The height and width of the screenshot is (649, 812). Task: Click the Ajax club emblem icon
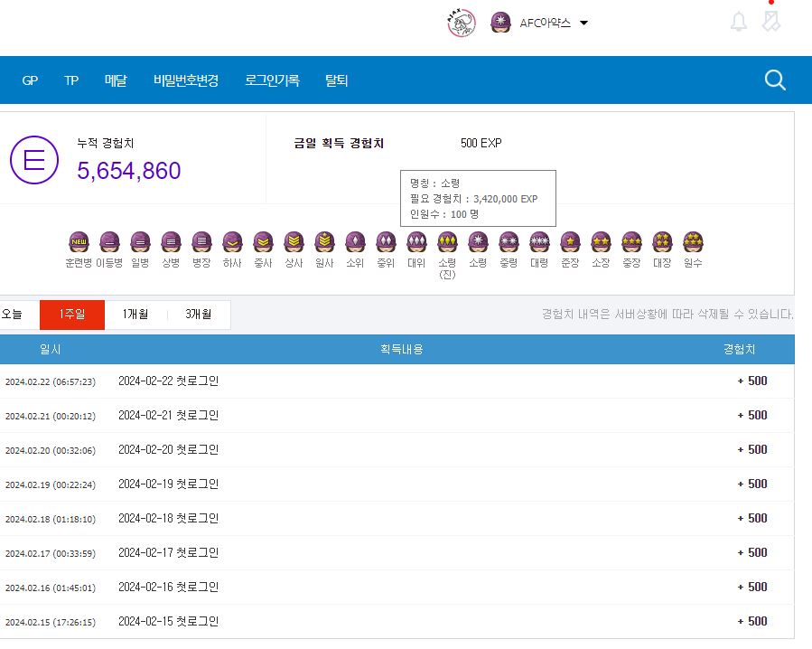coord(461,23)
